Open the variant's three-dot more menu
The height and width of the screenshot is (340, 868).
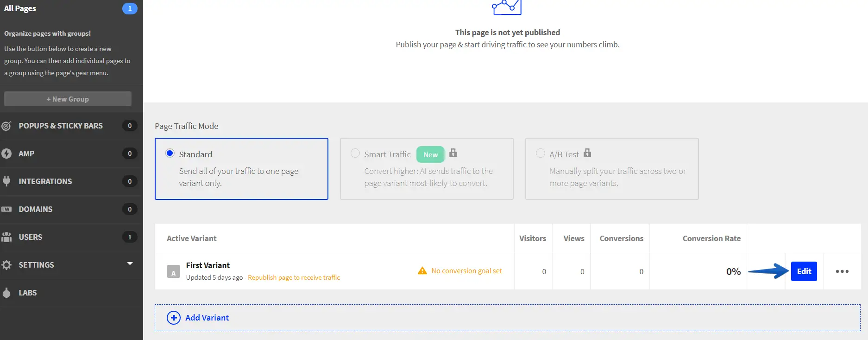coord(842,271)
